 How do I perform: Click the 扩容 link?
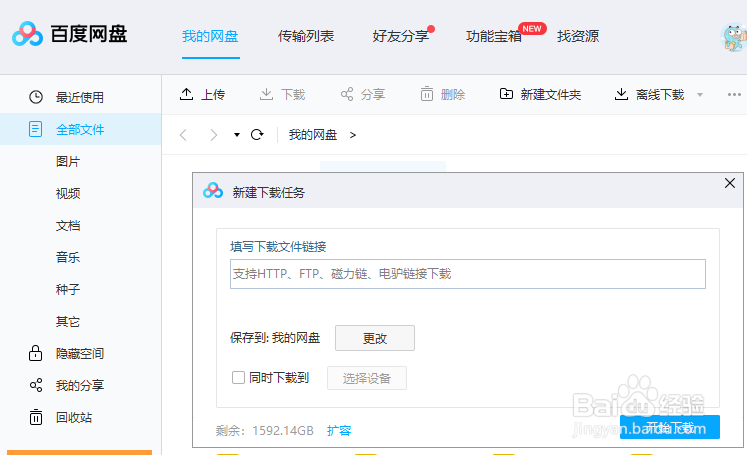339,431
